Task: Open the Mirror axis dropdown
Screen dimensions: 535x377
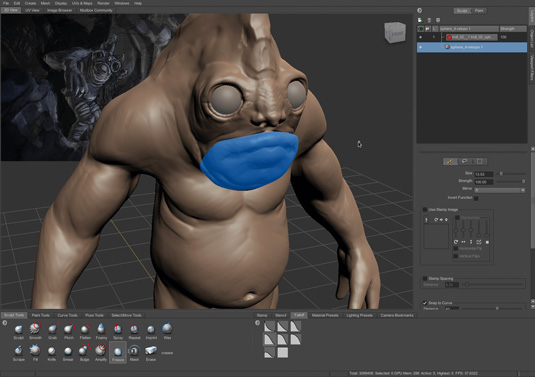Action: (500, 190)
